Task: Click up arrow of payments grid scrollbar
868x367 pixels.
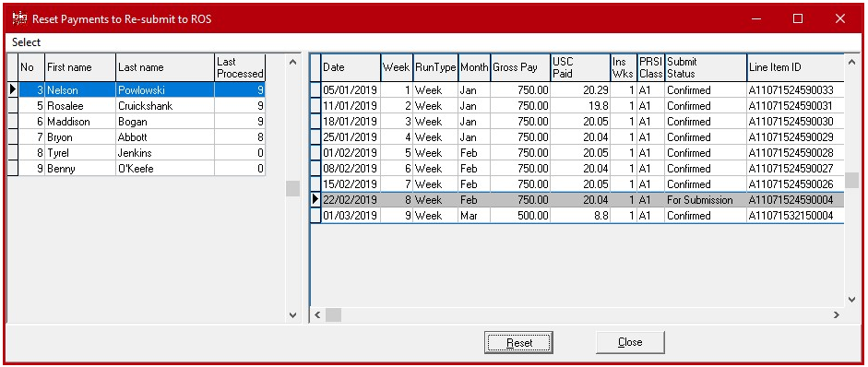Action: tap(852, 62)
